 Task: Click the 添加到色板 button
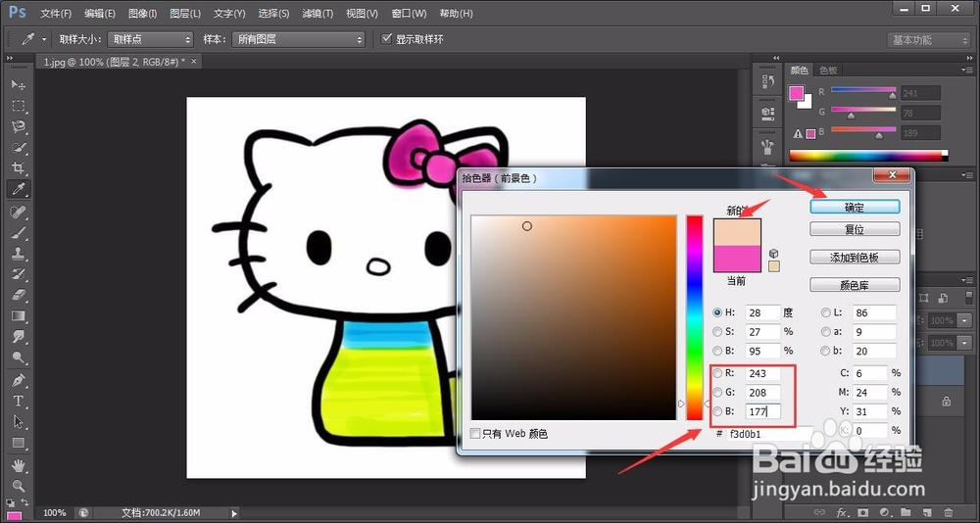[x=855, y=258]
